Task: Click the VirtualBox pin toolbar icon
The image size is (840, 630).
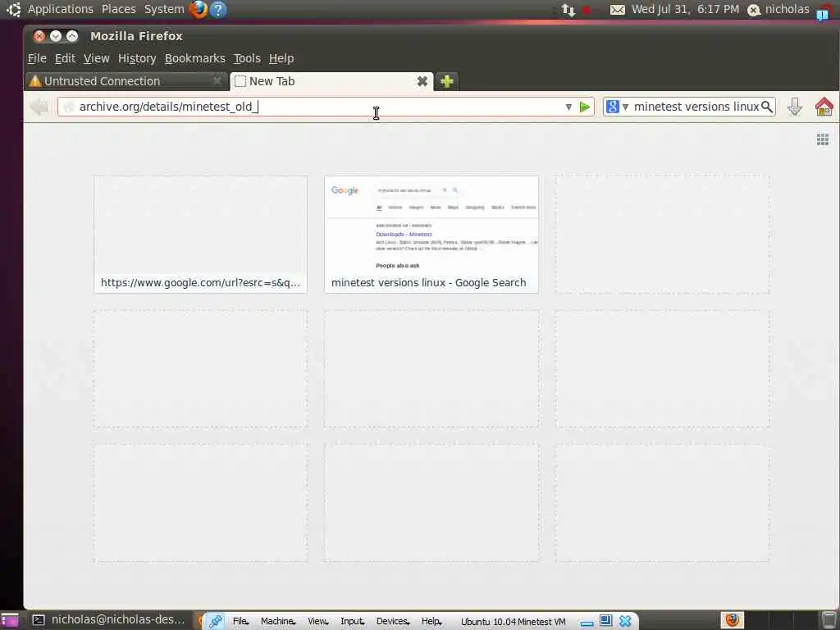Action: [216, 622]
